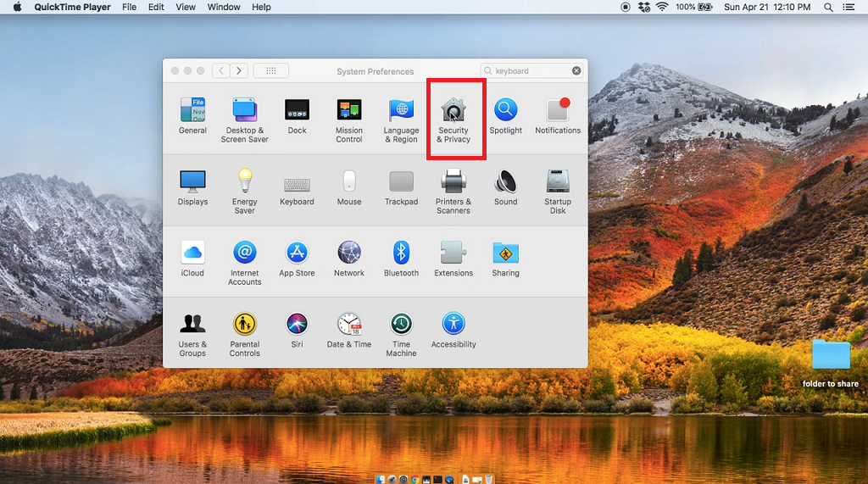Click the screen recording stop icon
The height and width of the screenshot is (484, 868).
pyautogui.click(x=626, y=7)
